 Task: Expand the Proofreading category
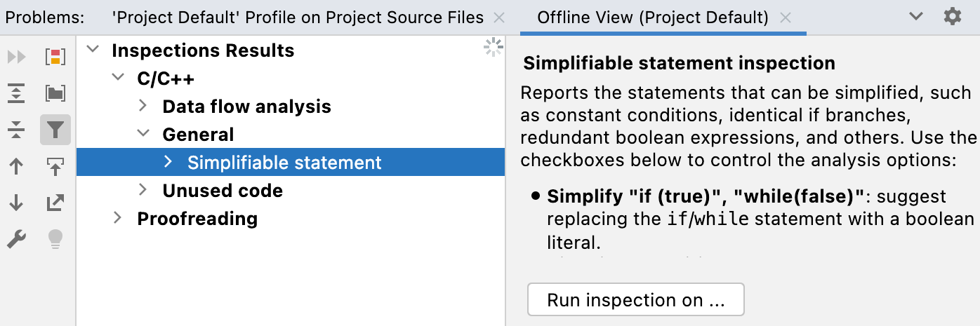[x=117, y=218]
